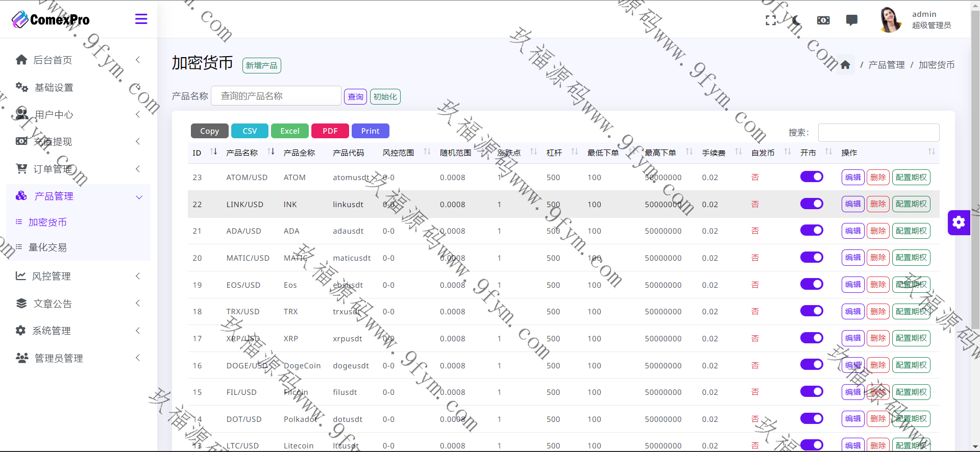Image resolution: width=980 pixels, height=452 pixels.
Task: Toggle the market switch for ATOM/USD
Action: [812, 177]
